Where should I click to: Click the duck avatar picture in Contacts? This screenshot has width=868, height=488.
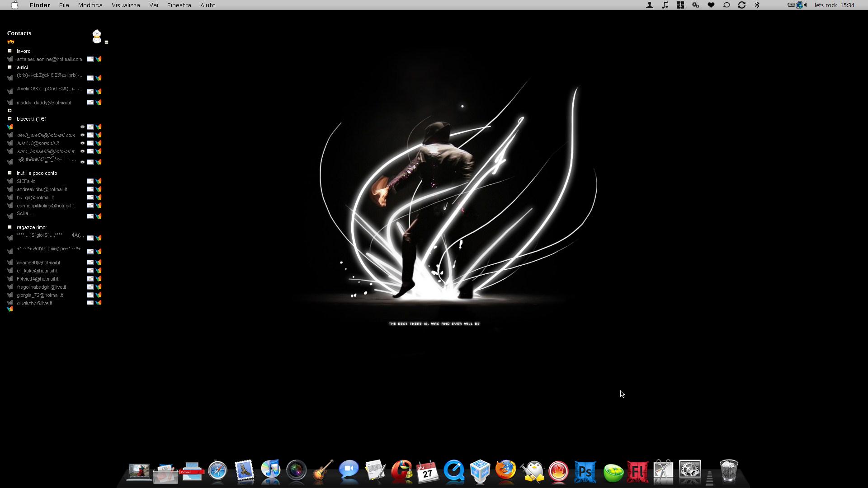97,36
